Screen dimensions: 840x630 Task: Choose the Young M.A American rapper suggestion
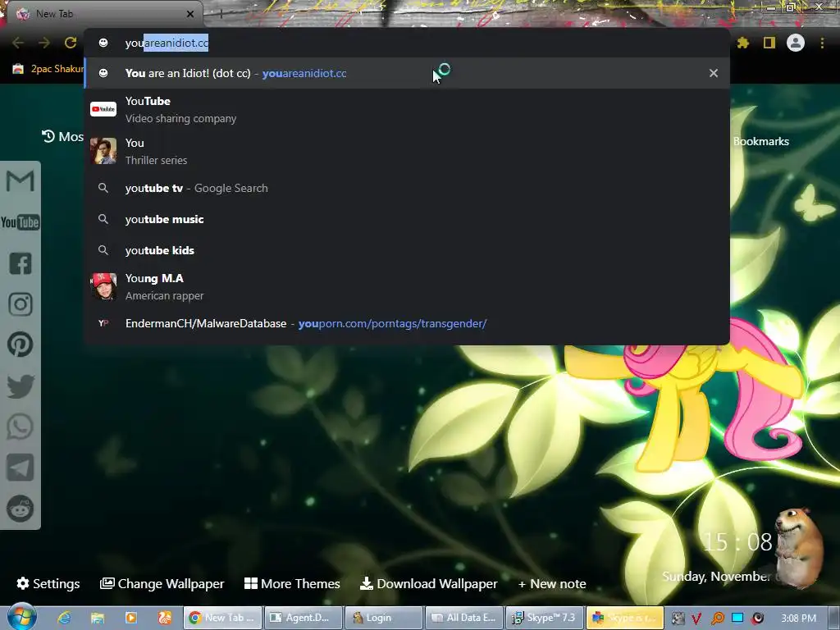click(407, 286)
